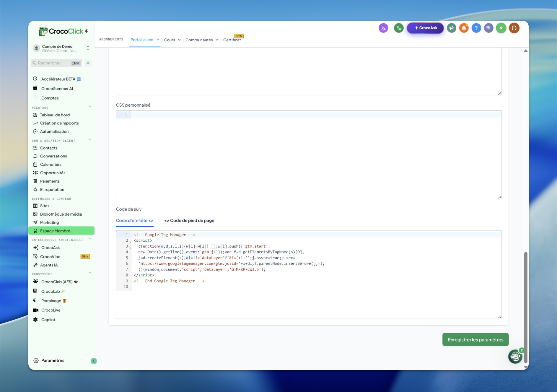
Task: Click the CrocoClick logo
Action: (x=63, y=31)
